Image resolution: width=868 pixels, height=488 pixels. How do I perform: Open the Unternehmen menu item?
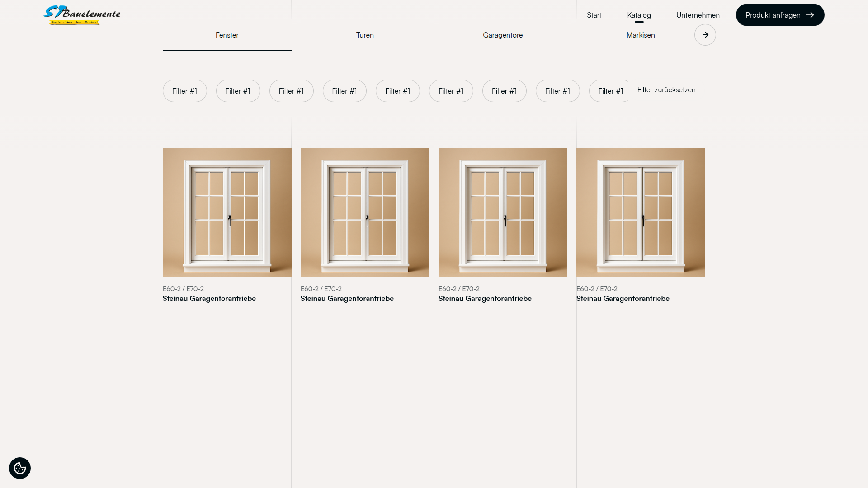tap(698, 15)
